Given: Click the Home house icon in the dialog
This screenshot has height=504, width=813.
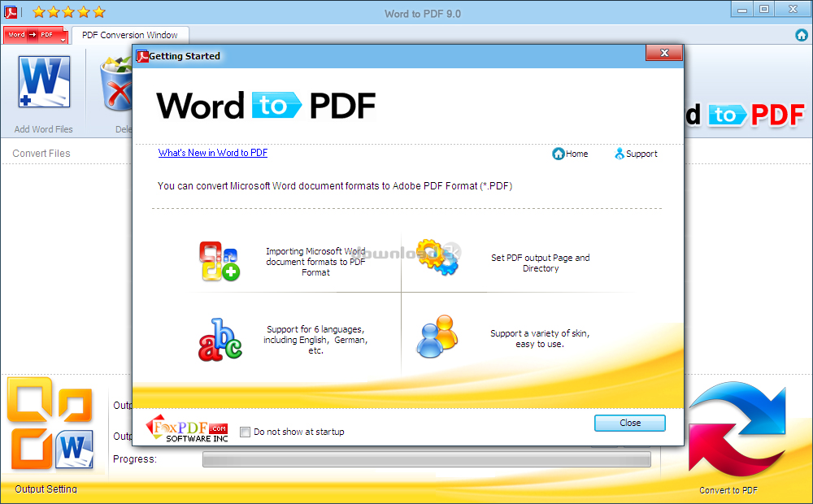Looking at the screenshot, I should click(558, 154).
